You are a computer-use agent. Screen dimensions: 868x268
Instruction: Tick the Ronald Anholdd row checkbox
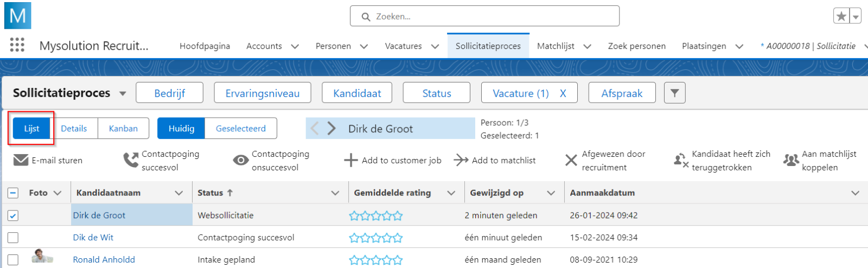point(13,260)
